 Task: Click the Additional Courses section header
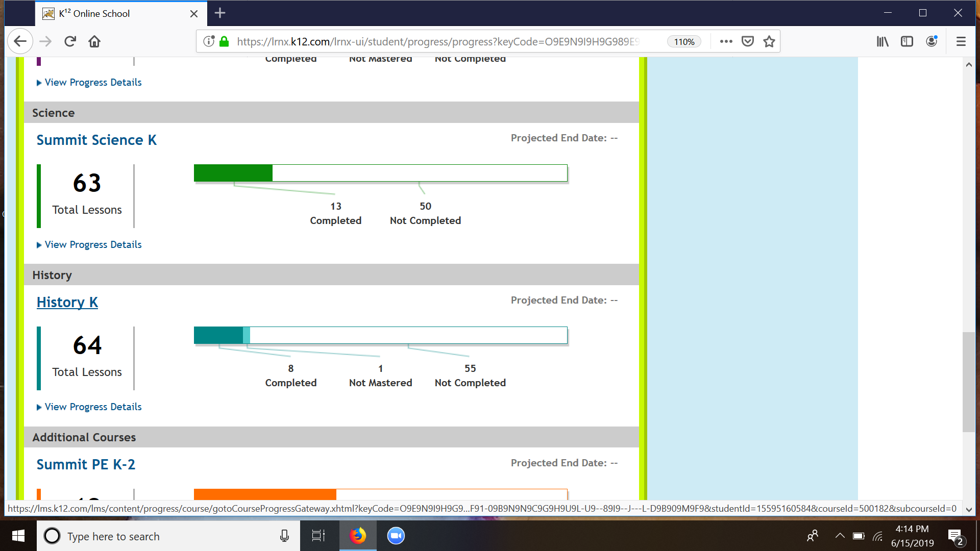click(331, 437)
